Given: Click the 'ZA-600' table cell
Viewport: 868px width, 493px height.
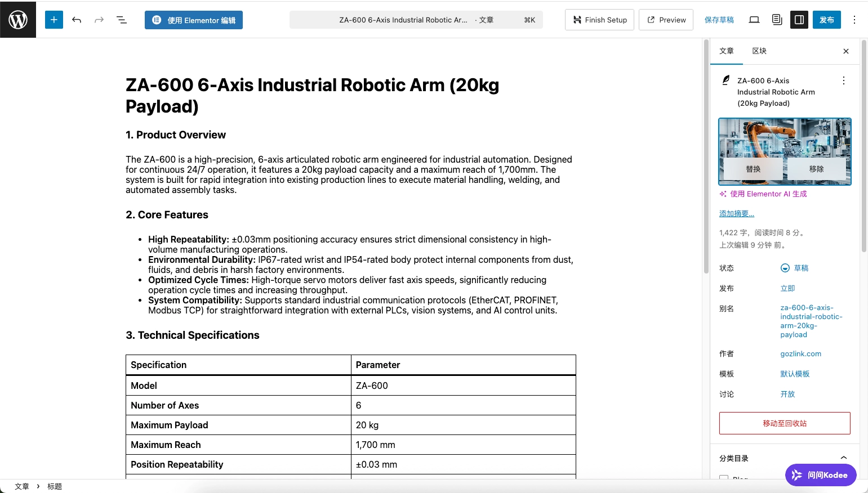Looking at the screenshot, I should (x=463, y=386).
